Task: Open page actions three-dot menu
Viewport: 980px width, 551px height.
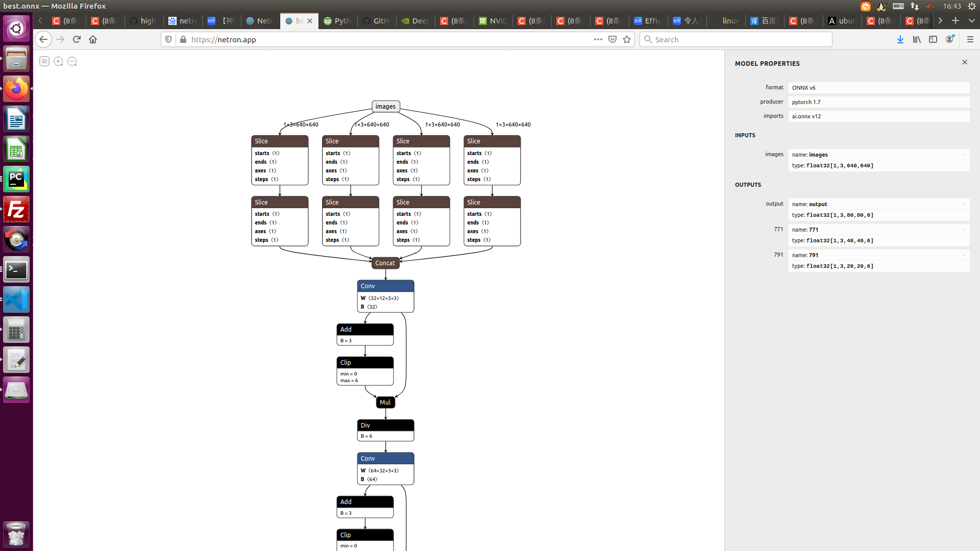Action: pos(598,39)
